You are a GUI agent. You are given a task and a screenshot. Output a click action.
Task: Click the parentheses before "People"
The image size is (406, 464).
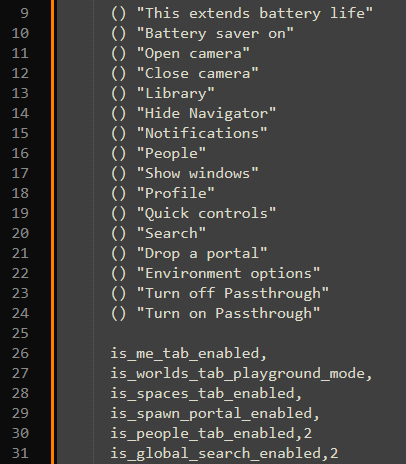coord(118,154)
